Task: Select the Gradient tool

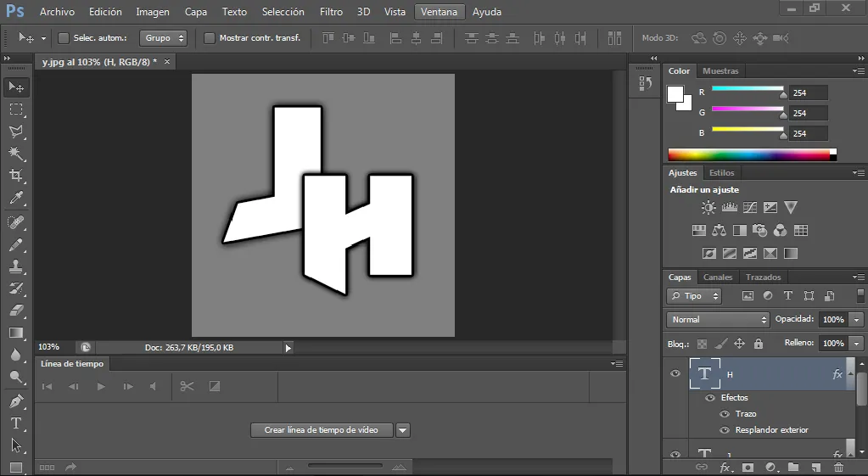Action: click(16, 332)
